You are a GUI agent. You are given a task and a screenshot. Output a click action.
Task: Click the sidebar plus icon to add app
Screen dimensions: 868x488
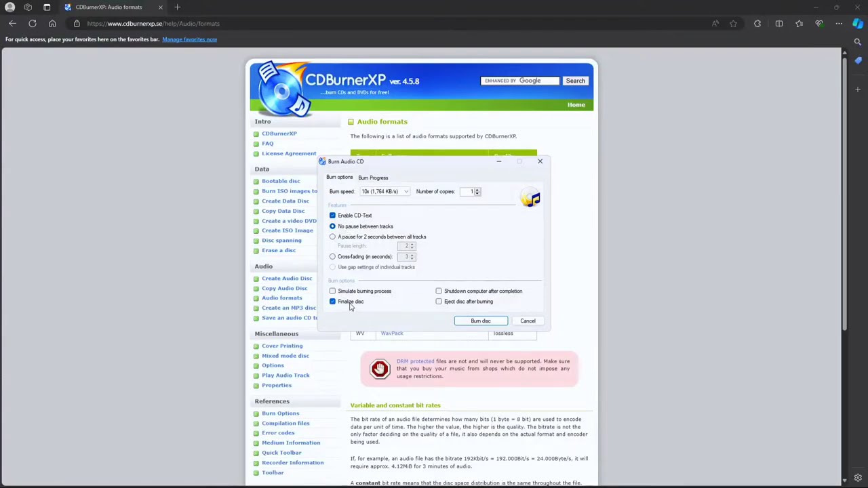(x=858, y=89)
